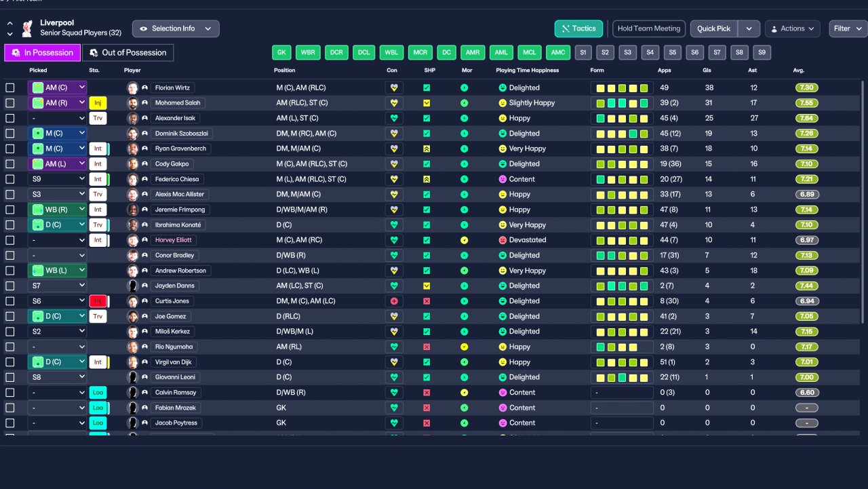Open Virgil van Dijk's player portrait
This screenshot has width=868, height=489.
tap(133, 362)
